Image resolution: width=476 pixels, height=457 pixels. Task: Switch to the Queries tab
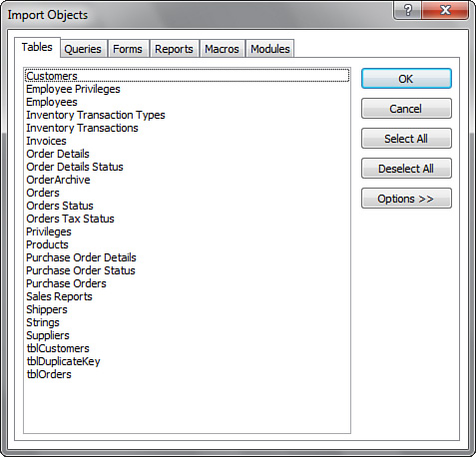pyautogui.click(x=83, y=49)
